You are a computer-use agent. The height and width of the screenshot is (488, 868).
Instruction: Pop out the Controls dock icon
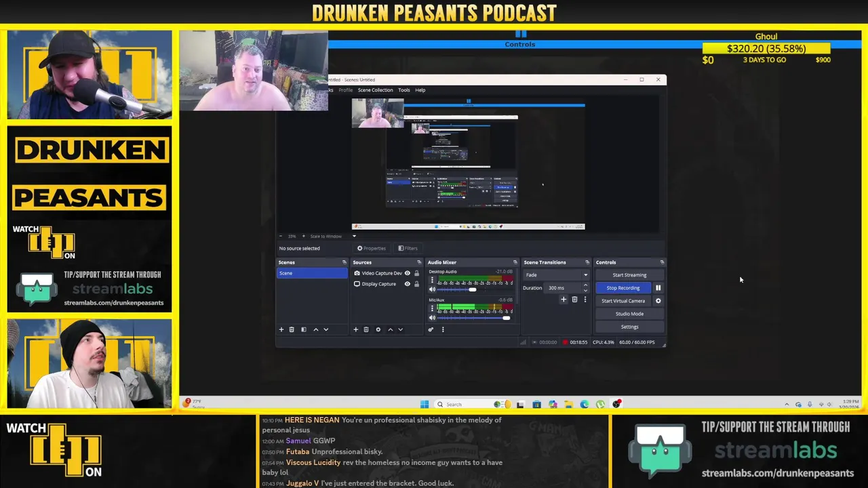662,262
